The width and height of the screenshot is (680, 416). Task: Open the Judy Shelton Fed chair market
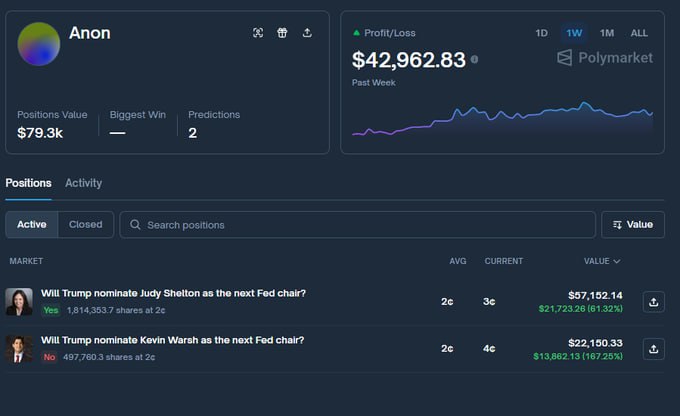173,293
